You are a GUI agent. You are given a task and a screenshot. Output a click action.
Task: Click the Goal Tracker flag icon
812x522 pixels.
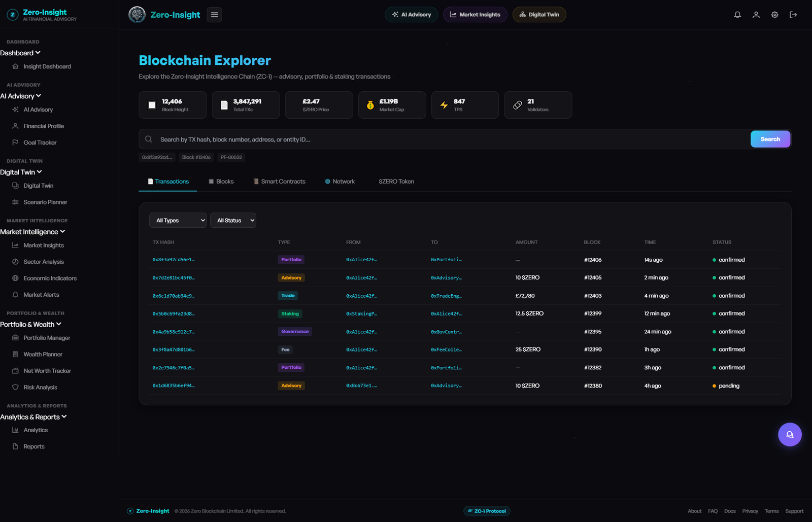point(15,143)
